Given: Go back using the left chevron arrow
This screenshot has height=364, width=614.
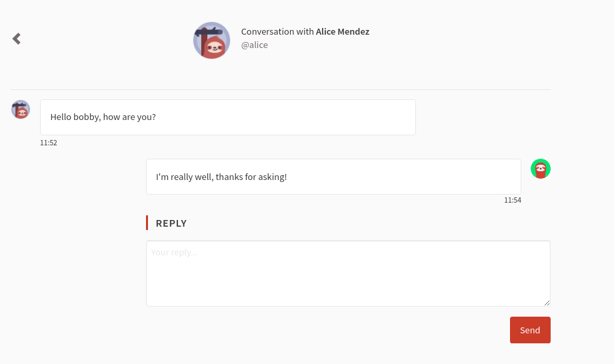Looking at the screenshot, I should (x=17, y=39).
